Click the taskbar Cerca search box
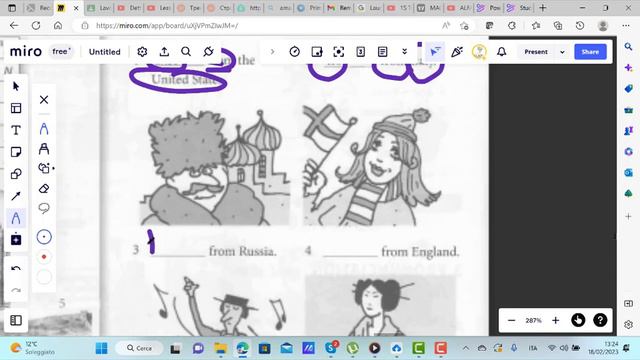Viewport: 640px width, 360px height. click(139, 348)
